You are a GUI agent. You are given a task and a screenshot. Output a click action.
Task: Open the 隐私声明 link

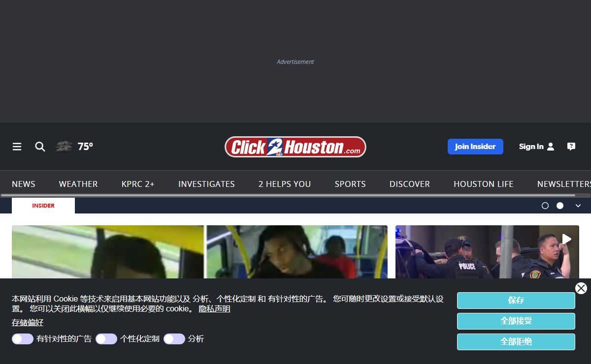[214, 309]
